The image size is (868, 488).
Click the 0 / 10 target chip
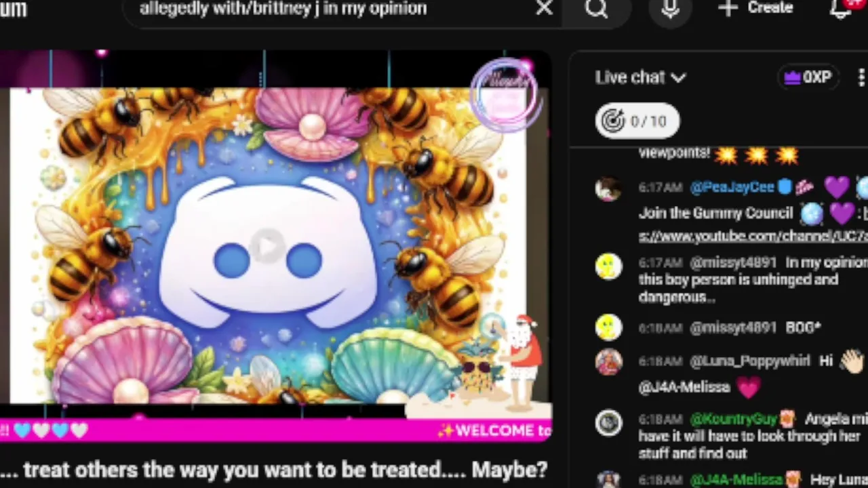click(637, 121)
